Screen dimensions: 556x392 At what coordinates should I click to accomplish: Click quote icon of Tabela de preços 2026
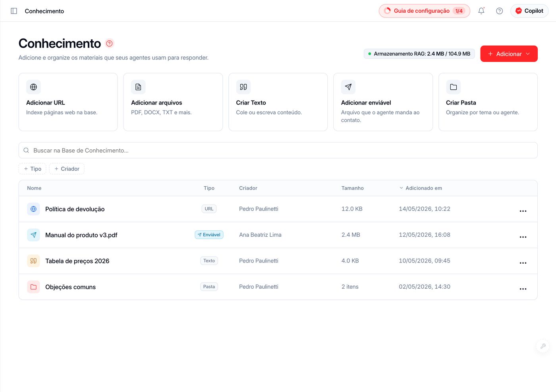point(34,261)
